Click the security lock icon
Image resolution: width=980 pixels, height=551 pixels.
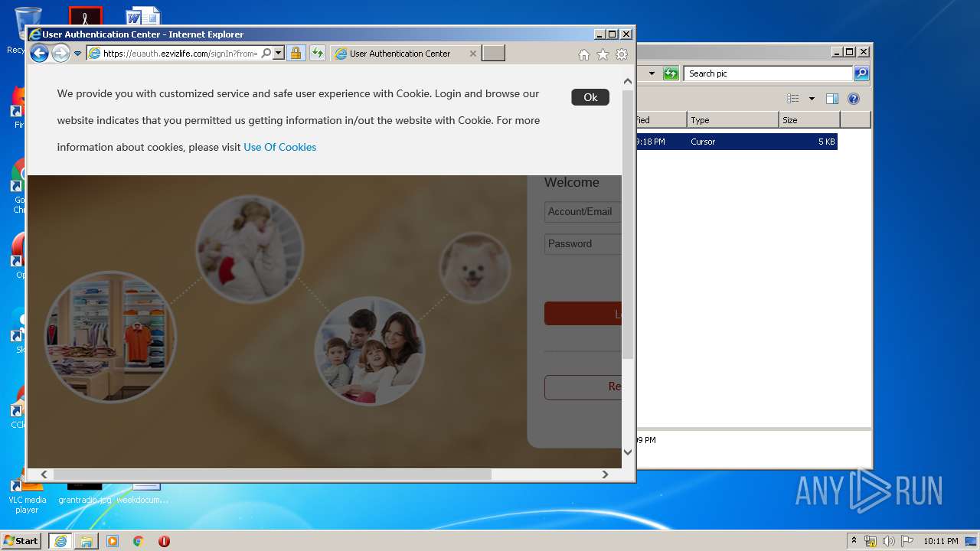(296, 54)
